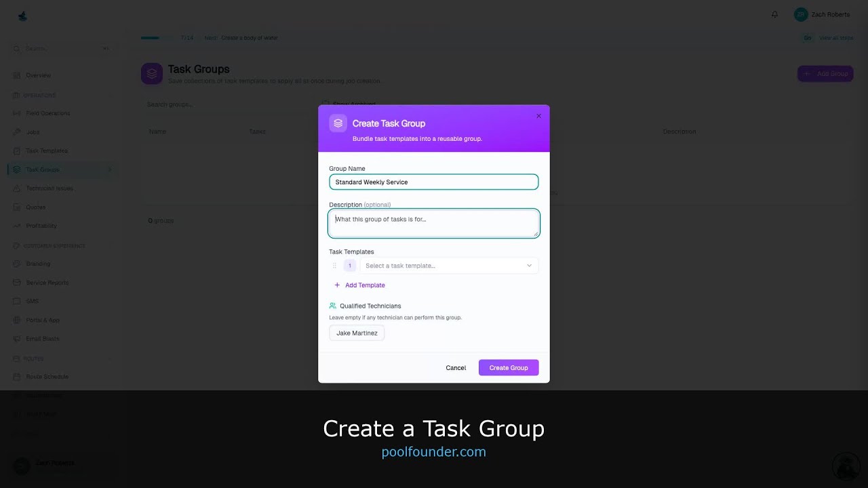868x488 pixels.
Task: Open Portal & App in the sidebar
Action: coord(43,320)
